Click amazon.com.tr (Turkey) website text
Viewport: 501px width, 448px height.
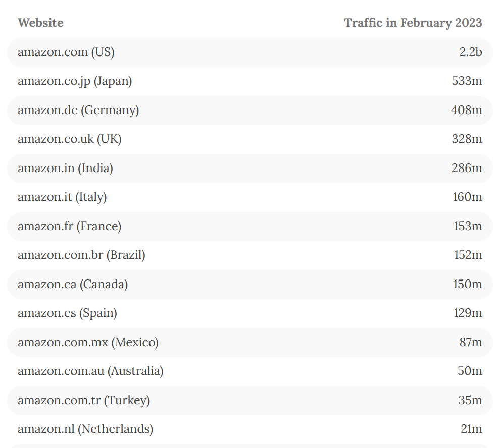coord(84,400)
